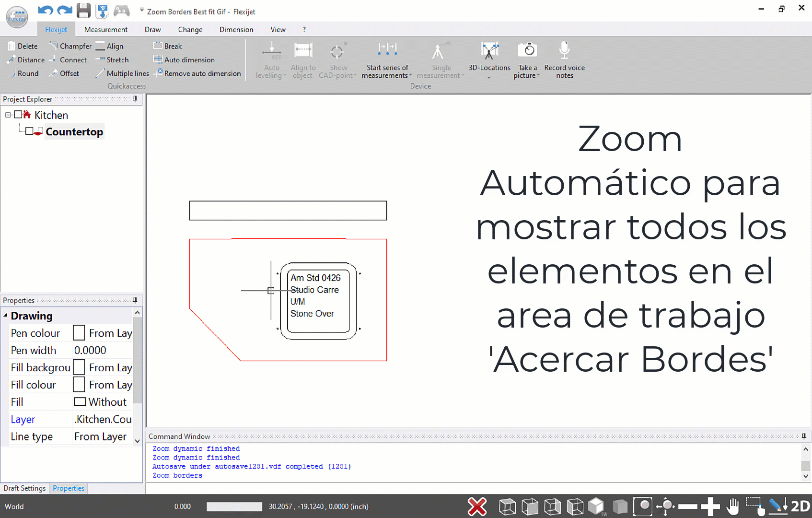812x518 pixels.
Task: Open the Layer property value dropdown
Action: click(103, 419)
